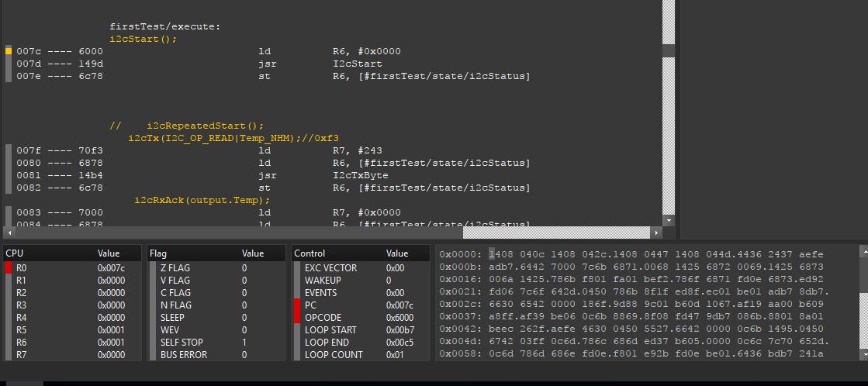Select the Z FLAG row
868x386 pixels.
(216, 267)
